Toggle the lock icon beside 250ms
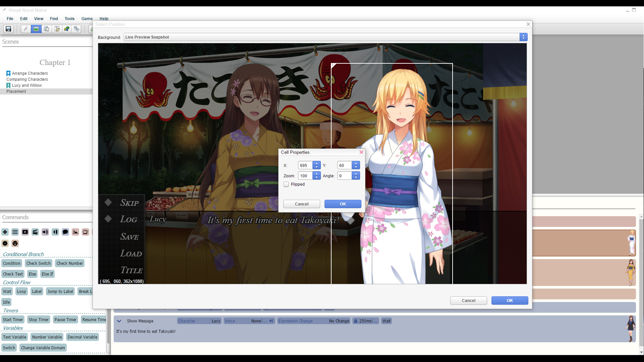 pyautogui.click(x=356, y=321)
